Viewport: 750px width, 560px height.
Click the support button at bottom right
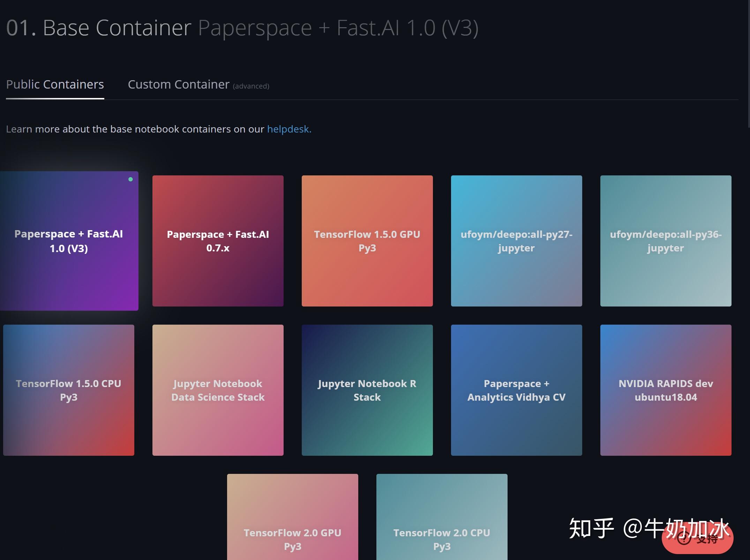[698, 539]
